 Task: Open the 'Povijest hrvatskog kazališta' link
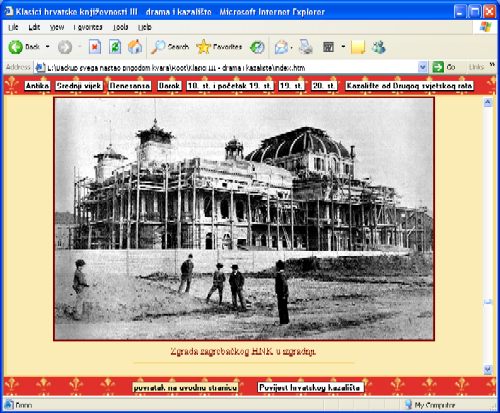coord(310,388)
